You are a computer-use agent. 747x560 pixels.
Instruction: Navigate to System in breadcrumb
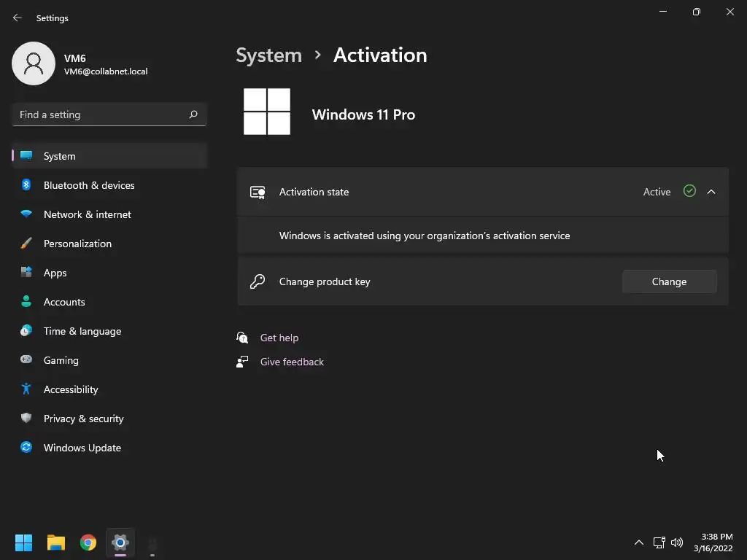point(268,55)
